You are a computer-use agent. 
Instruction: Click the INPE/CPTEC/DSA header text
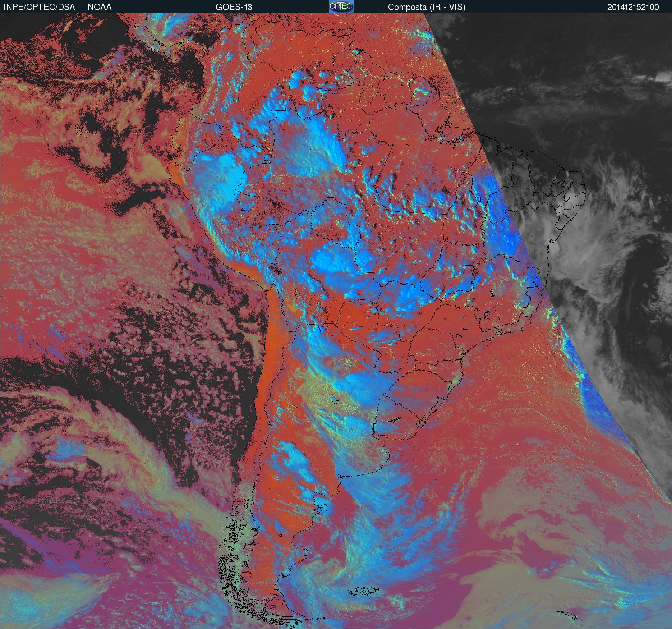(39, 7)
